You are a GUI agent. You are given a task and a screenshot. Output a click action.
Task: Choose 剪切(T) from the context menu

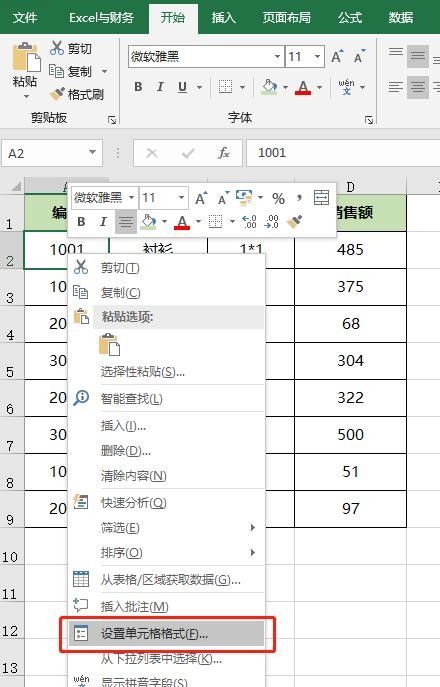[x=167, y=267]
